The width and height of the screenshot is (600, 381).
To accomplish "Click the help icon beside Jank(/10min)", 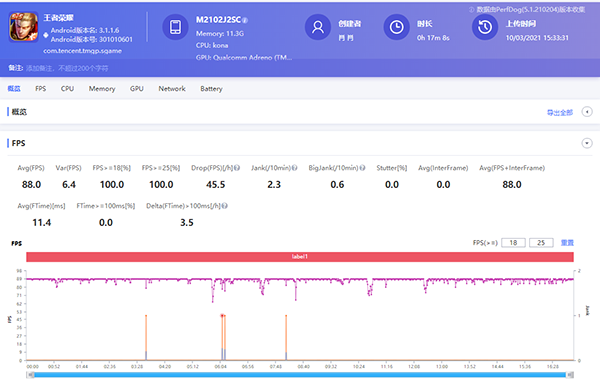I will click(294, 168).
